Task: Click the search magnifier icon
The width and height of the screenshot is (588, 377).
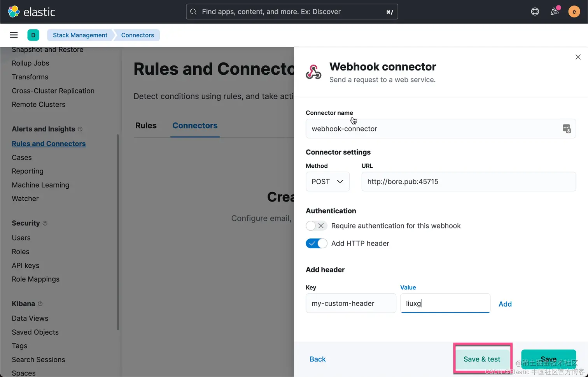Action: [193, 12]
